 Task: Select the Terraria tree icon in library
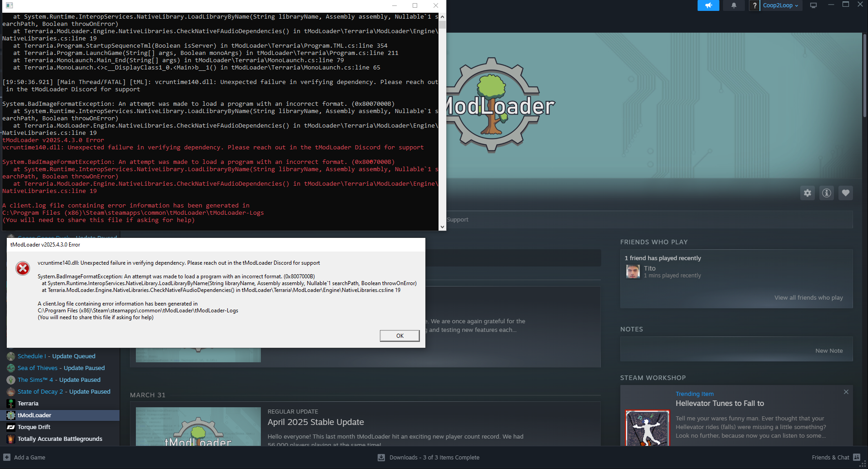[x=11, y=404]
